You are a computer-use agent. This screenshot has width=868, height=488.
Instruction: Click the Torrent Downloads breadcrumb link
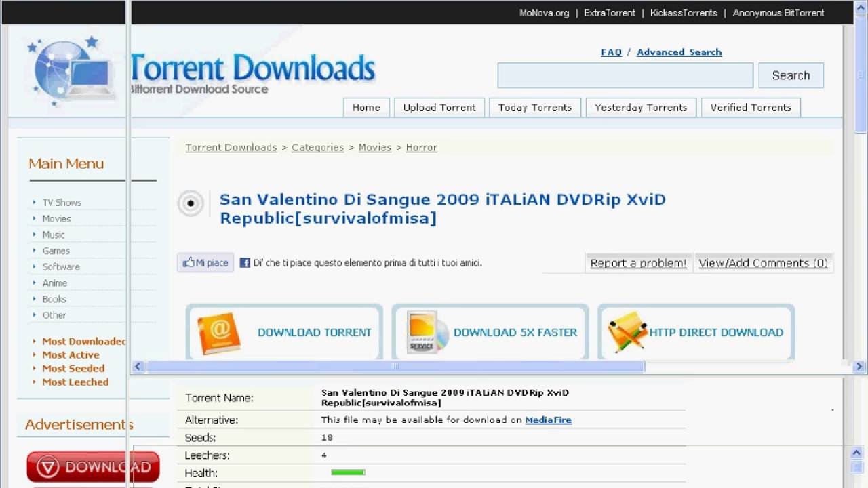[x=231, y=148]
